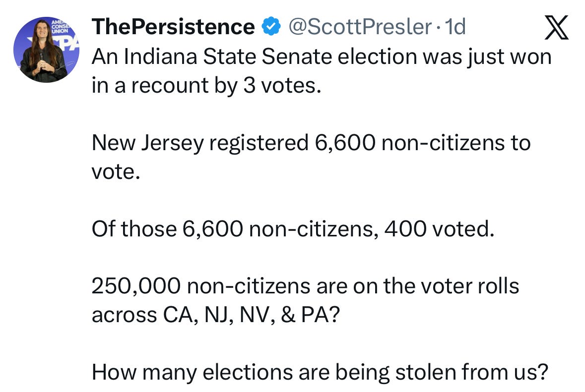The width and height of the screenshot is (585, 392).
Task: Open the @ScottPresler handle link
Action: click(360, 27)
